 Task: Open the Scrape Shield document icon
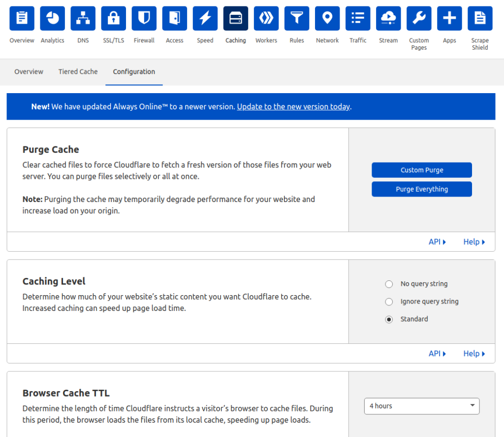[480, 18]
